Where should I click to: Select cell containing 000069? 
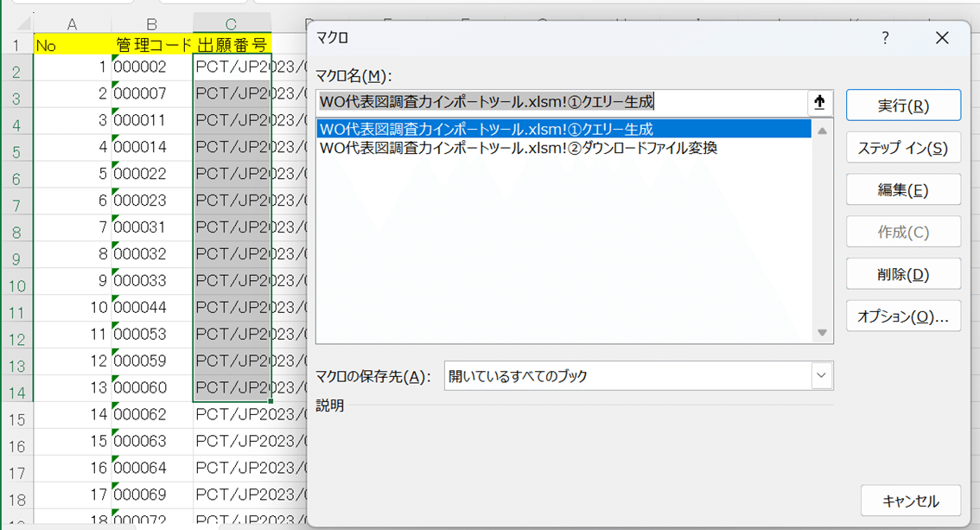152,495
